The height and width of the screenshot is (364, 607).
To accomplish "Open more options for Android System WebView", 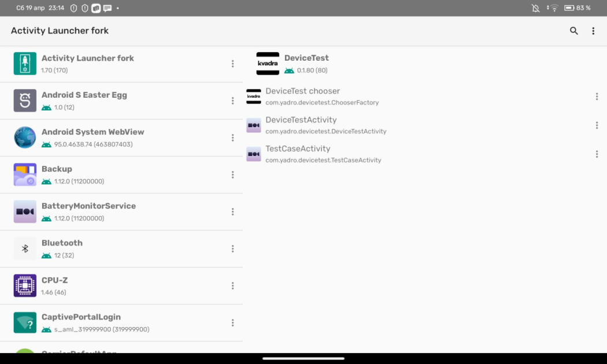I will (232, 138).
